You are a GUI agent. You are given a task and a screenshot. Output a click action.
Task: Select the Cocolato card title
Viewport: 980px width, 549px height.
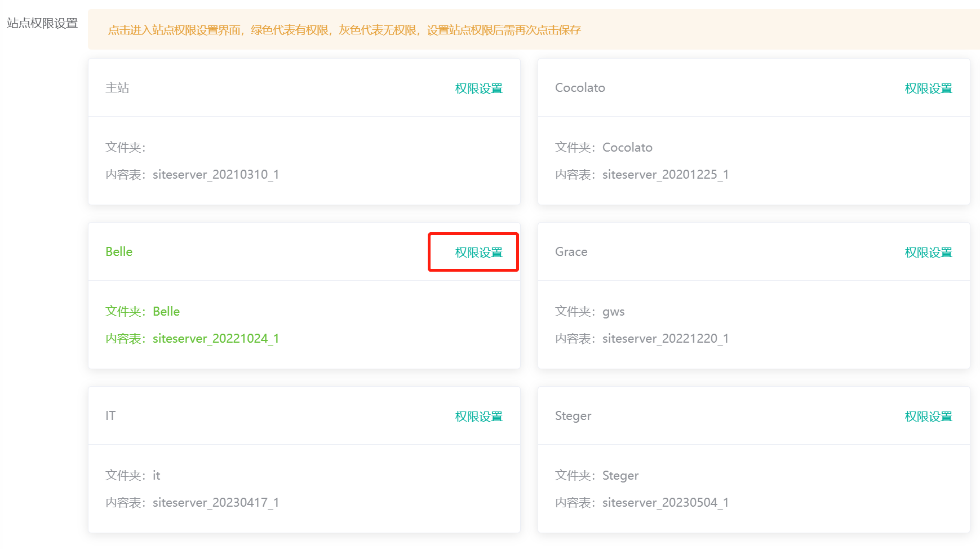(x=580, y=88)
